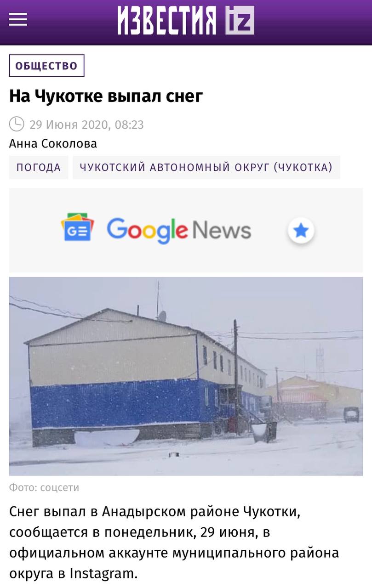
Task: Open the ОБЩЕСТВО section label
Action: (46, 66)
